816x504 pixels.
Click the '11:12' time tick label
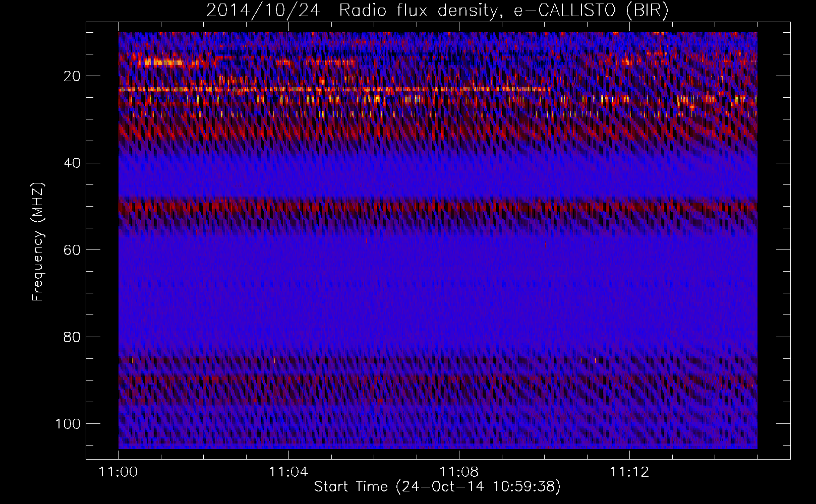pos(629,472)
